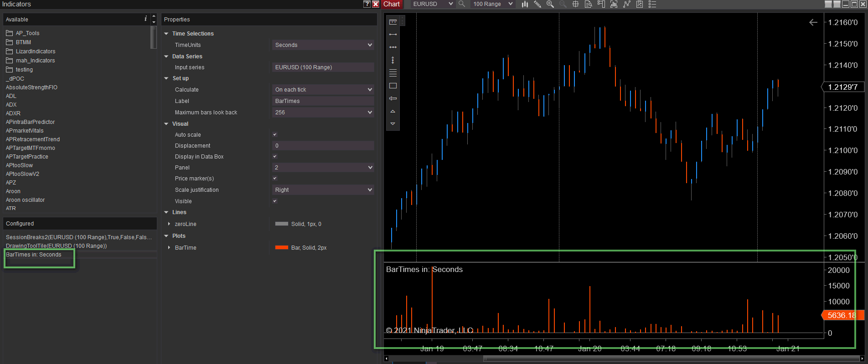868x364 pixels.
Task: Collapse the Visual section
Action: [166, 124]
